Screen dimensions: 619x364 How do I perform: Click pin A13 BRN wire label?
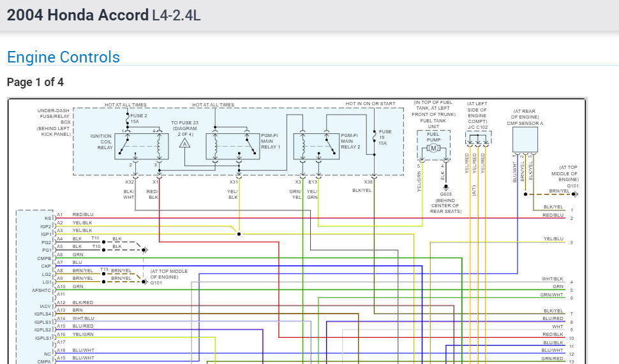tap(77, 310)
